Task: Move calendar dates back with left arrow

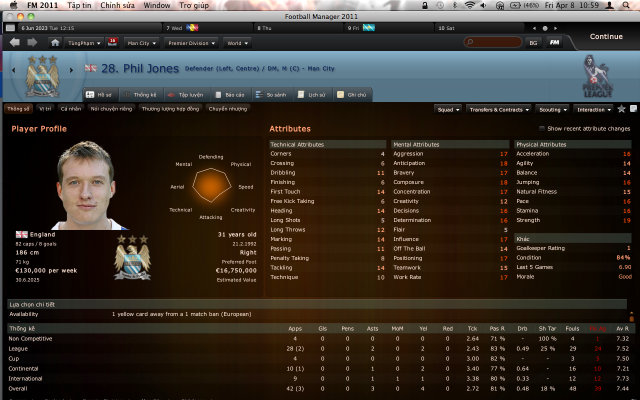Action: coord(534,28)
